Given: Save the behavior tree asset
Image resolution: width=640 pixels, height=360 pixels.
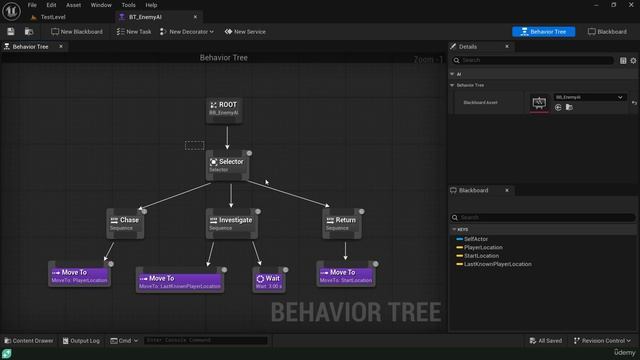Looking at the screenshot, I should [x=11, y=31].
